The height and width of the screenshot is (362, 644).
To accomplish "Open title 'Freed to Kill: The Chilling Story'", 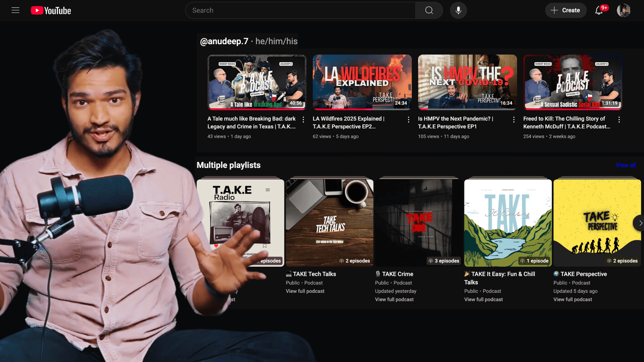I will click(x=567, y=123).
